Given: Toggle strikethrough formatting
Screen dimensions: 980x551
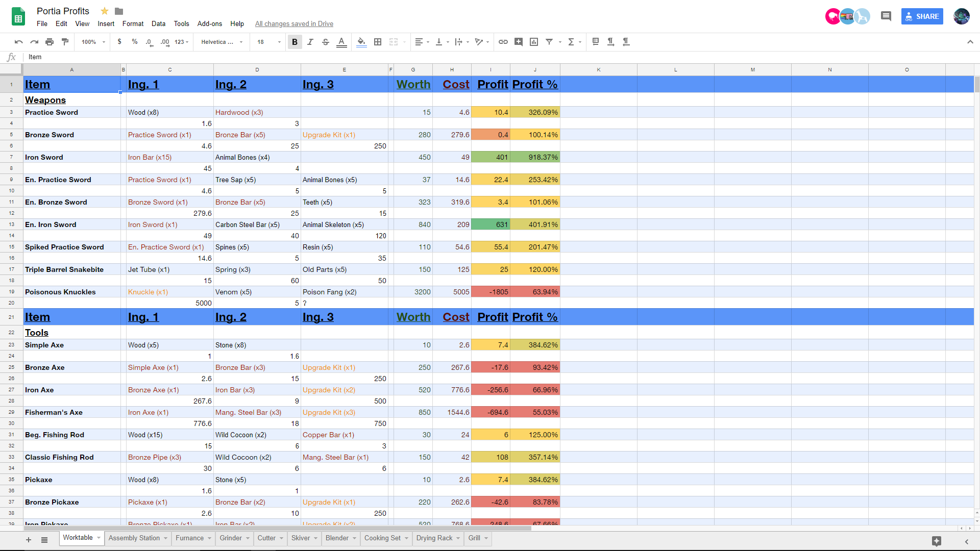Looking at the screenshot, I should tap(326, 42).
